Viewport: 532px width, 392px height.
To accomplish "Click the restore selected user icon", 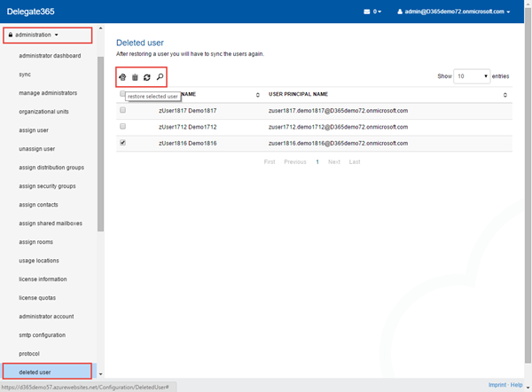I will pos(122,78).
